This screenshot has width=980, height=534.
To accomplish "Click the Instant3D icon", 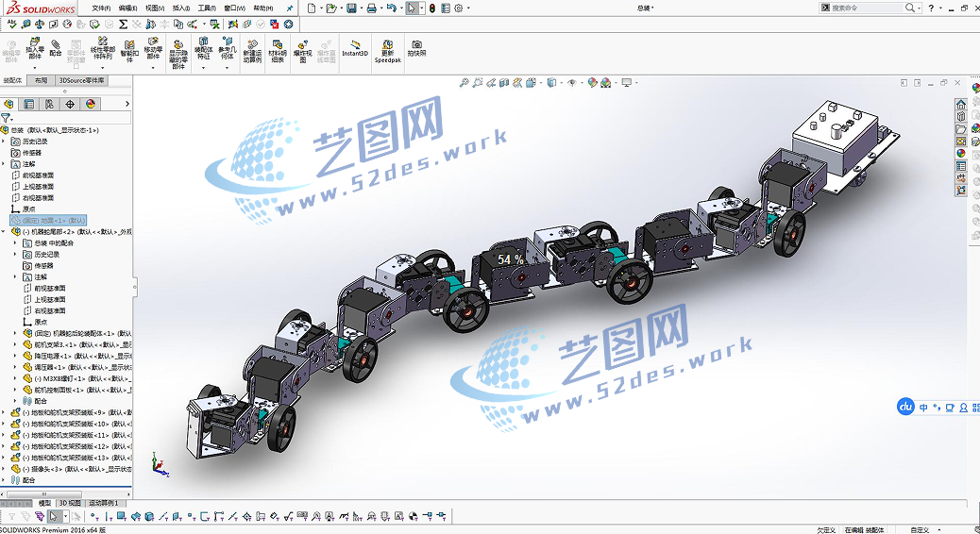I will (x=355, y=44).
